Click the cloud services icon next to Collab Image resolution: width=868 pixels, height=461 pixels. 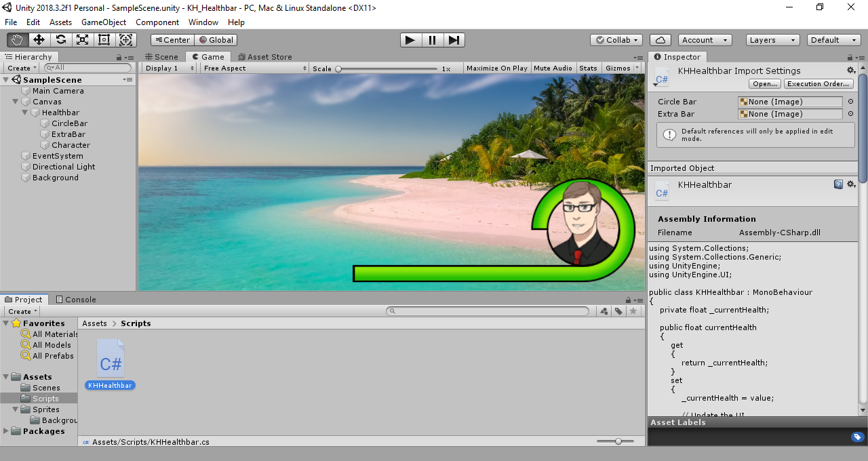pos(660,39)
